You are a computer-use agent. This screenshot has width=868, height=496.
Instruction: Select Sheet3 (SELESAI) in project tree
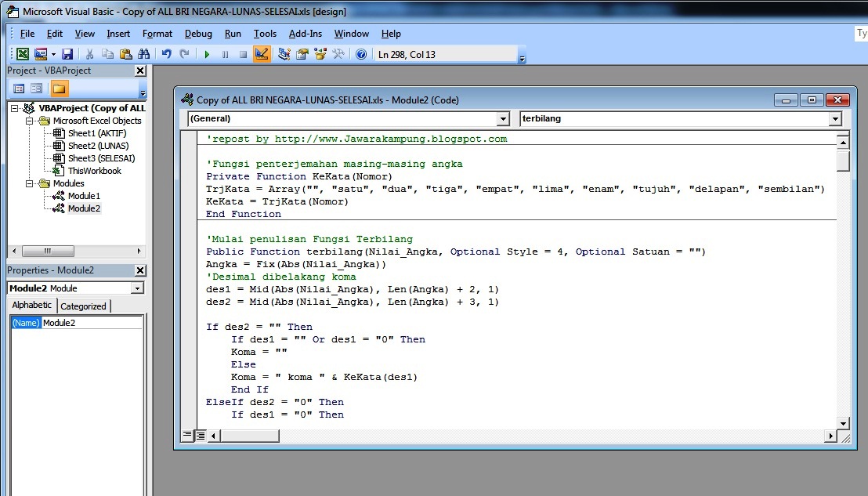pyautogui.click(x=101, y=158)
